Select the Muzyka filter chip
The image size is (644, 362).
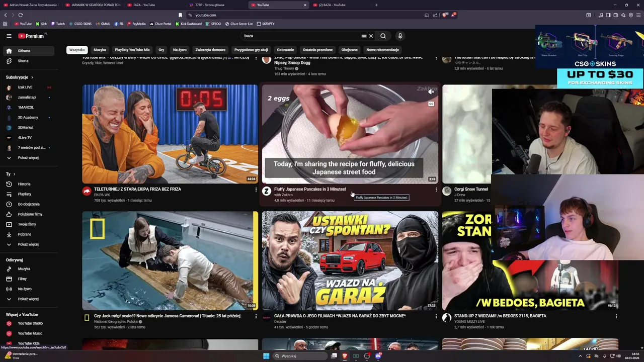(x=100, y=50)
